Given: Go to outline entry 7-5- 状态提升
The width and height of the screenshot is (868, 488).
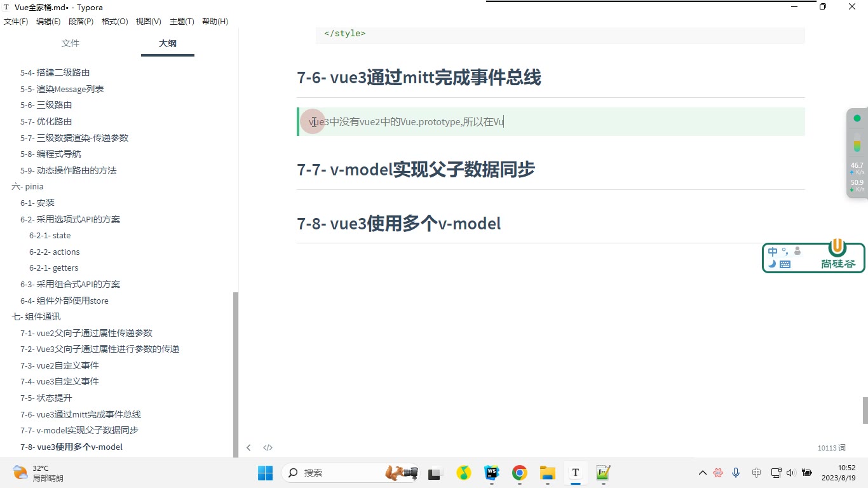Looking at the screenshot, I should [x=46, y=398].
